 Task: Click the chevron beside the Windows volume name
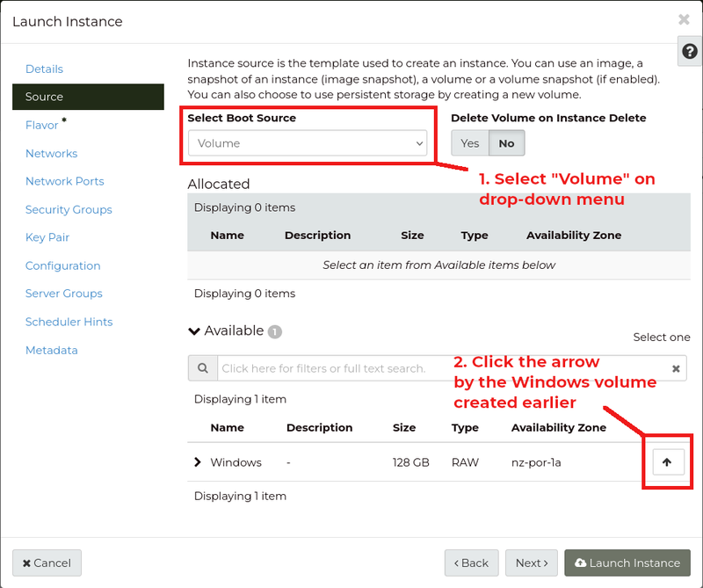[x=198, y=461]
